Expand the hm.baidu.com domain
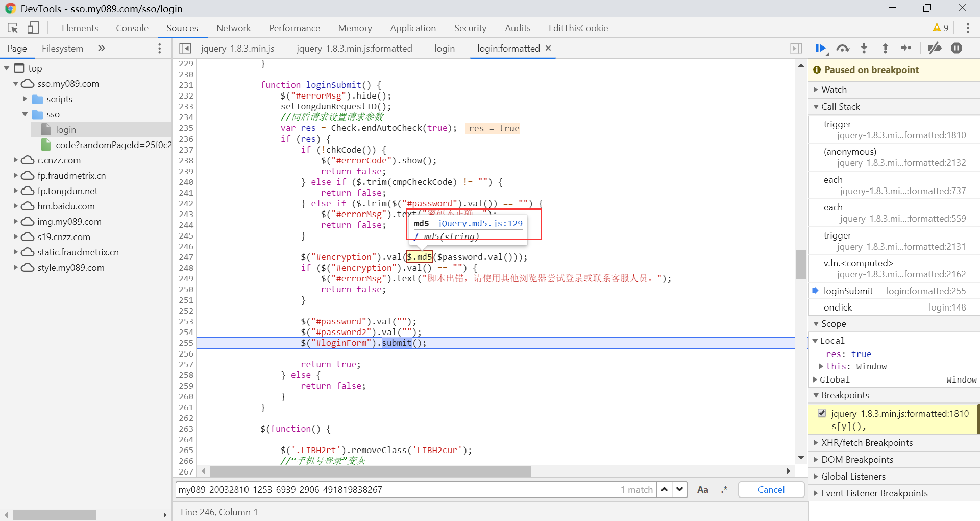This screenshot has height=521, width=980. coord(15,206)
